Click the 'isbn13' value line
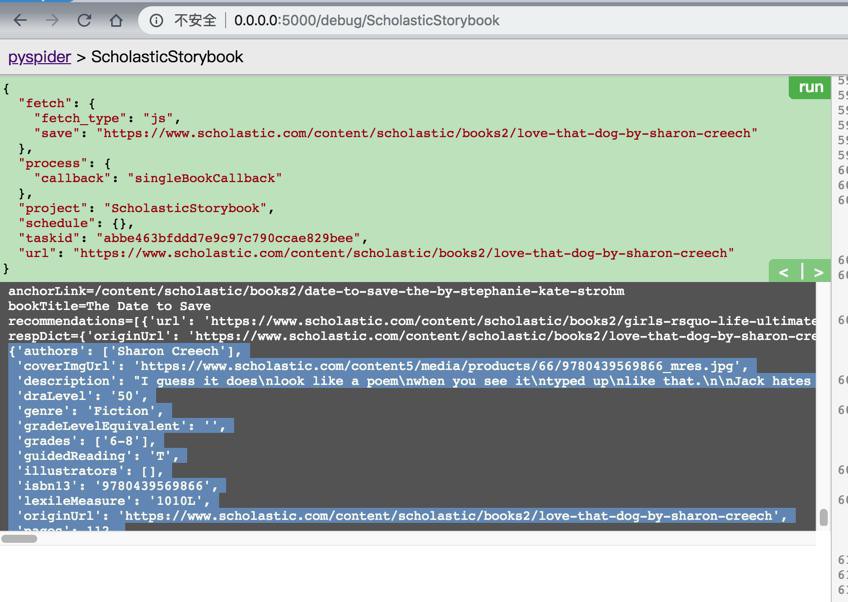The height and width of the screenshot is (602, 848). (117, 486)
